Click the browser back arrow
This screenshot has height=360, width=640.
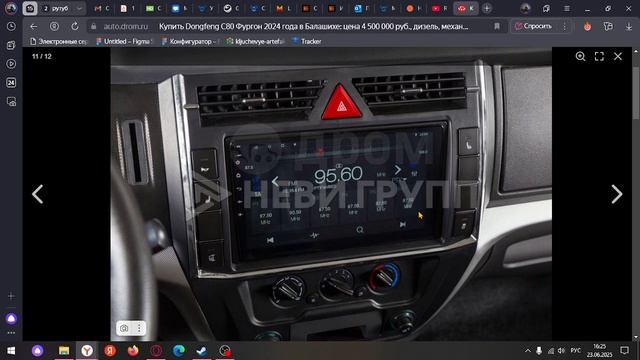click(x=34, y=27)
